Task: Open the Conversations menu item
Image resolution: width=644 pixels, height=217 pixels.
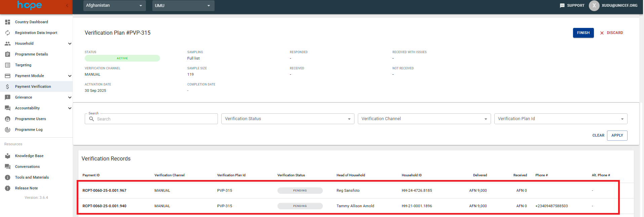Action: pos(27,167)
